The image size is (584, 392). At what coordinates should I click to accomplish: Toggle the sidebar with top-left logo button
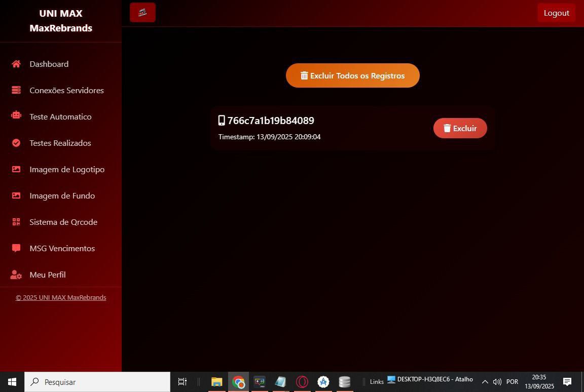(142, 13)
